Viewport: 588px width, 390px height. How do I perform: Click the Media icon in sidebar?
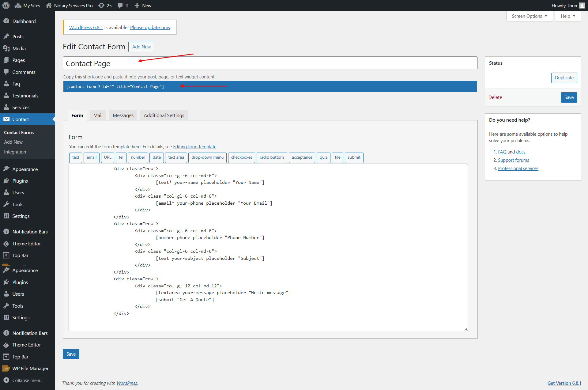(x=6, y=48)
